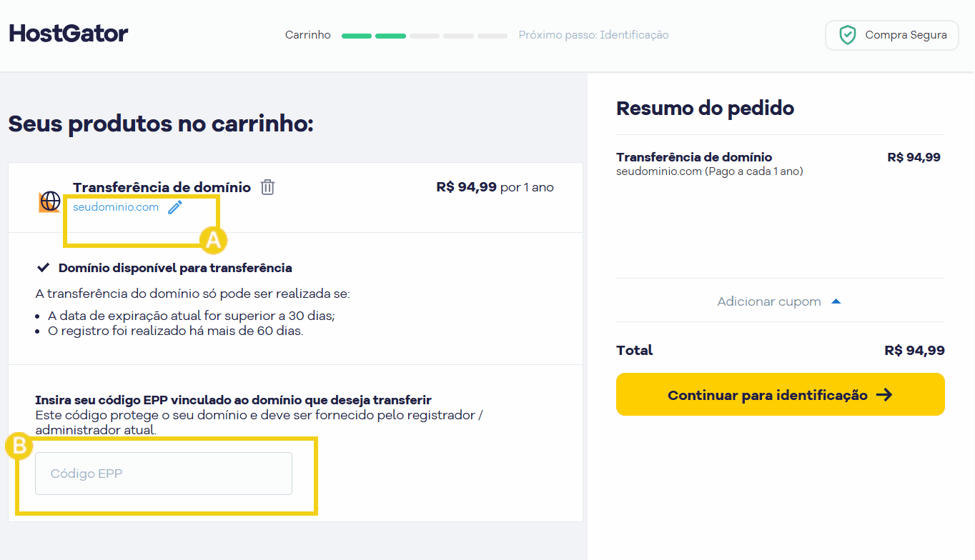Click the Seus produtos no carrinho heading
This screenshot has height=560, width=975.
(161, 124)
